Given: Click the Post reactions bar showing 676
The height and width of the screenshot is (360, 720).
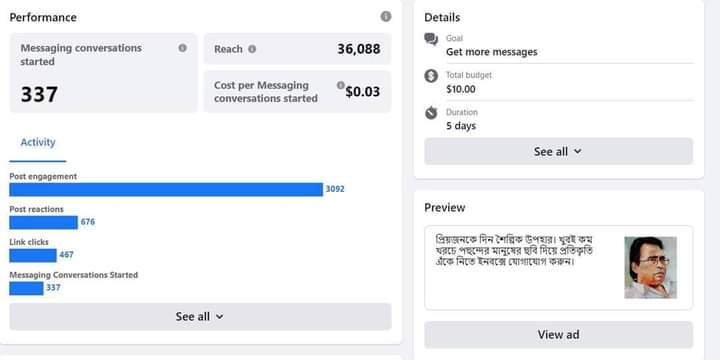Looking at the screenshot, I should [44, 222].
